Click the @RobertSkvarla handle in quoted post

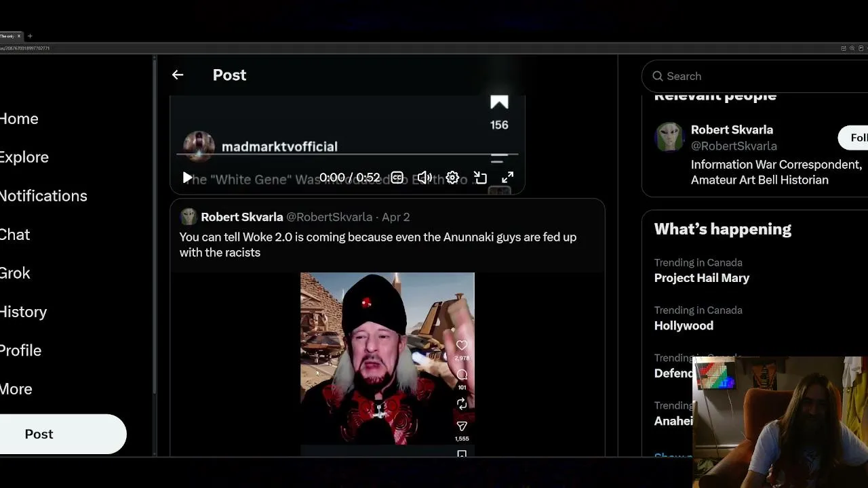point(330,217)
